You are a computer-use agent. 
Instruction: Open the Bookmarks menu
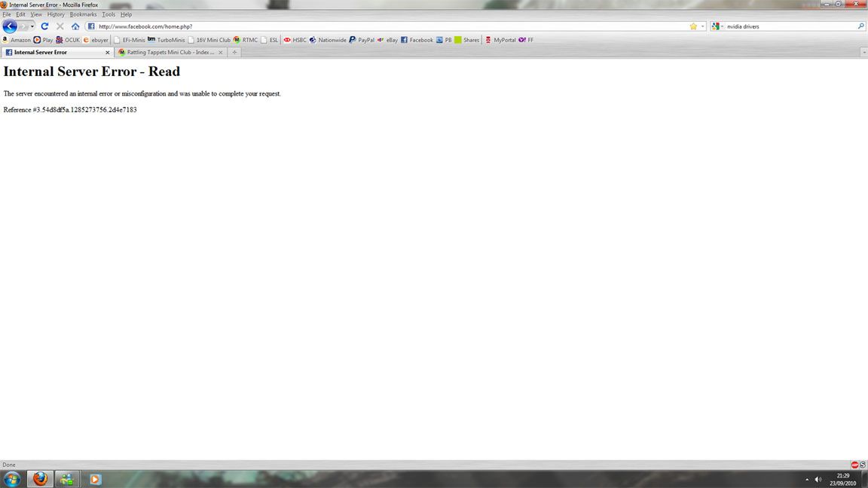[83, 14]
